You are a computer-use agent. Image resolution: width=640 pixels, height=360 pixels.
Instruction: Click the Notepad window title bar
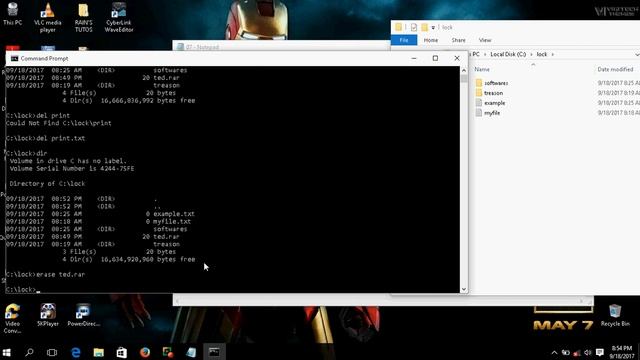(282, 46)
